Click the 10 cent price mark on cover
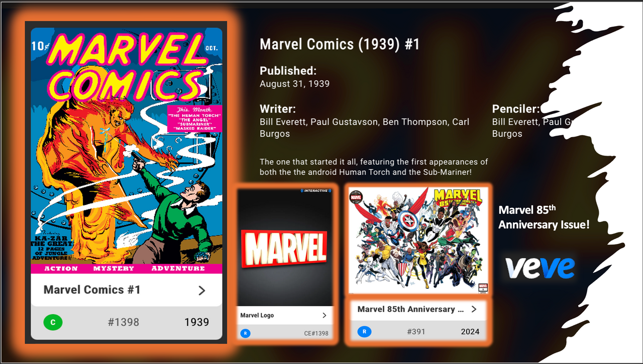 38,46
